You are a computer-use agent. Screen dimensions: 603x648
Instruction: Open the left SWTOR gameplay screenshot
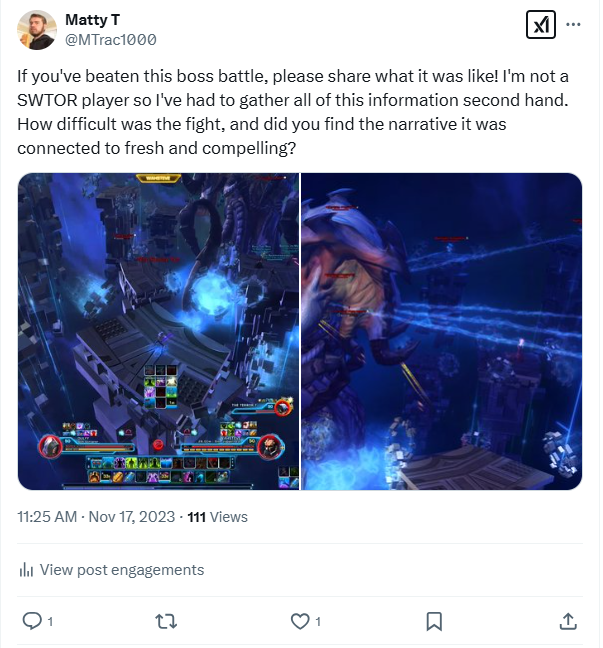pos(158,331)
